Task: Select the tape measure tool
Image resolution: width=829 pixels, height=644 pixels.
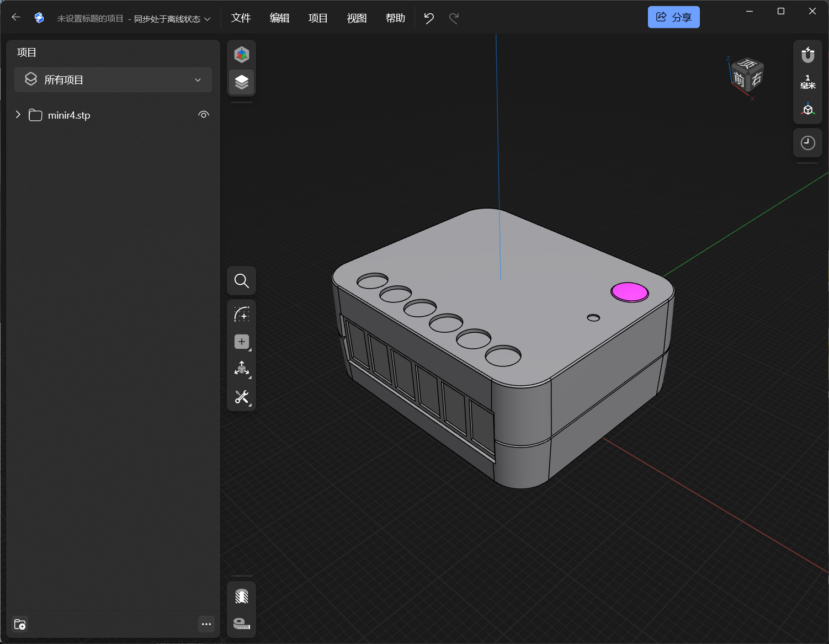Action: pyautogui.click(x=241, y=624)
